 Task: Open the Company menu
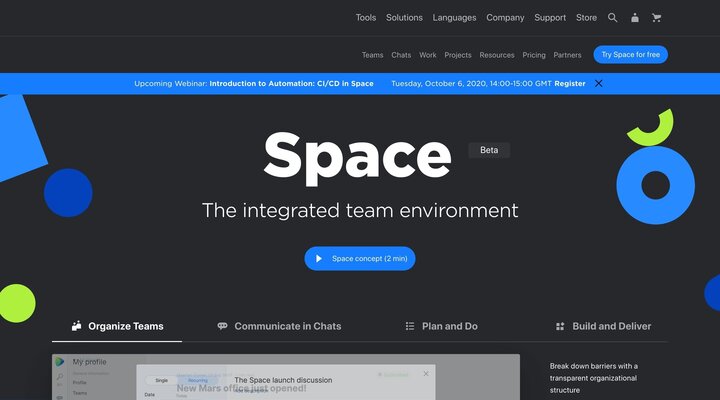click(x=505, y=18)
